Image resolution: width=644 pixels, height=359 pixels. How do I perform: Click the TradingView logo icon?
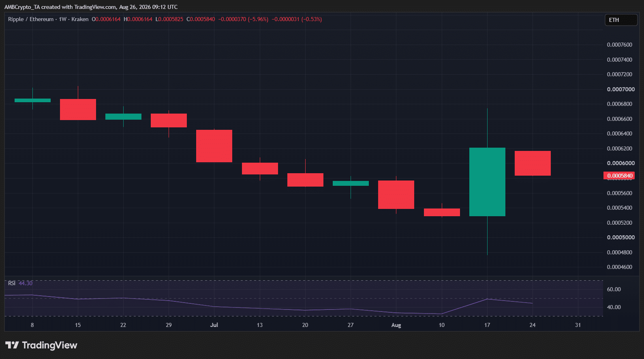coord(12,345)
